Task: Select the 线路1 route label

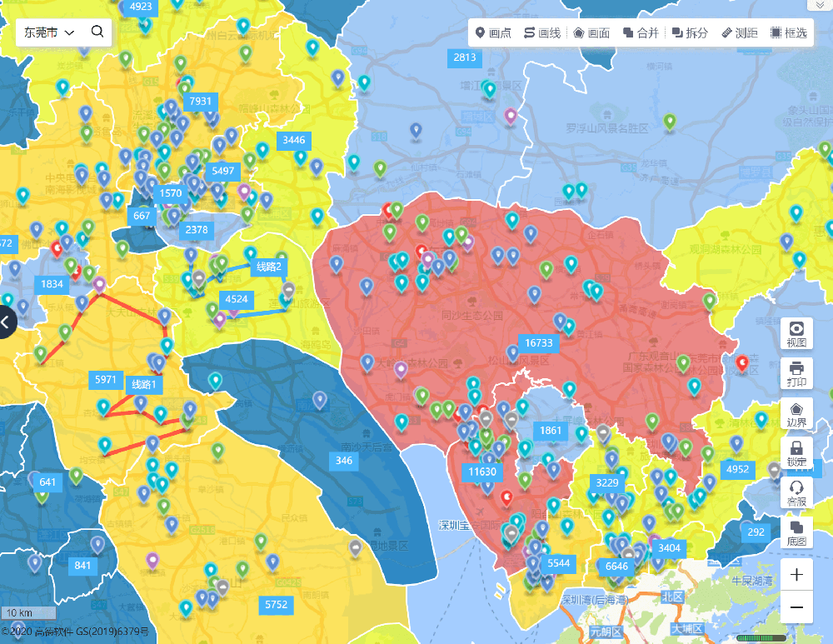Action: tap(144, 384)
